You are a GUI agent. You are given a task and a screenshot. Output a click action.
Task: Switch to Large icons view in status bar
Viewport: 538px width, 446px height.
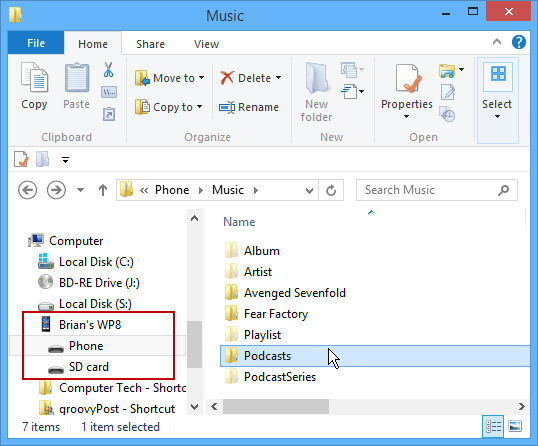coord(515,427)
